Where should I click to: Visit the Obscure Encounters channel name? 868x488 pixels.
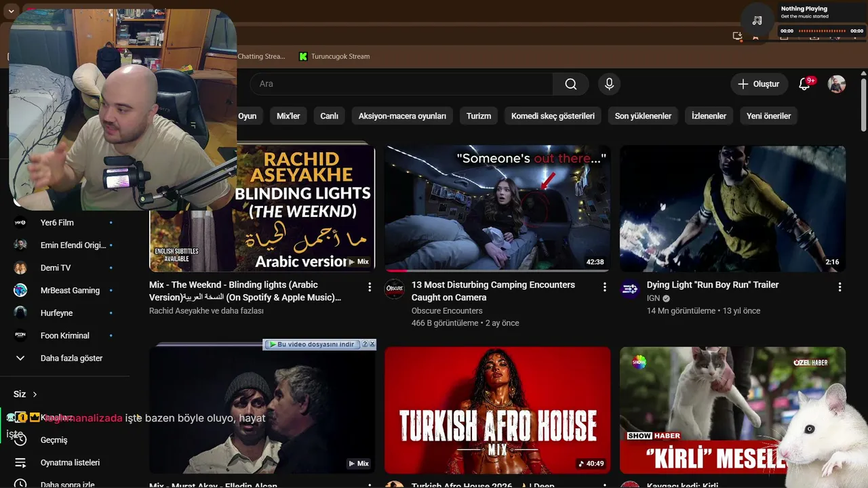coord(447,310)
